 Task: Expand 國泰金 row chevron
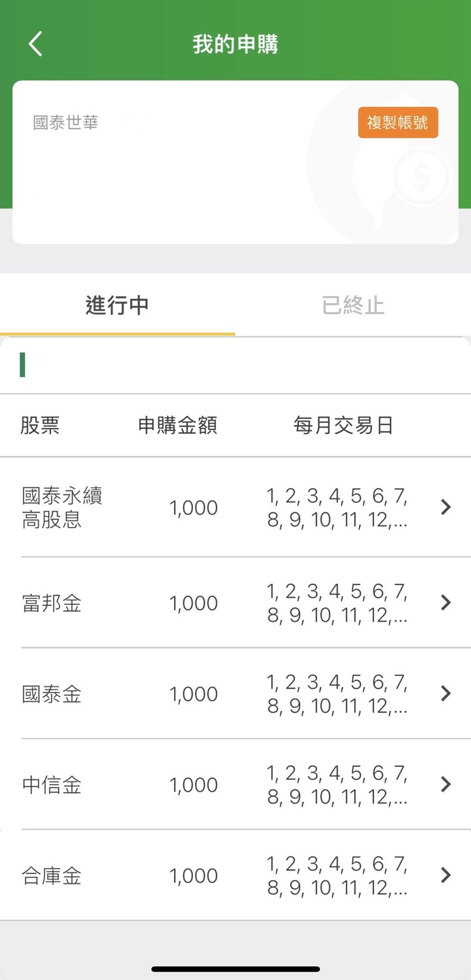[446, 693]
